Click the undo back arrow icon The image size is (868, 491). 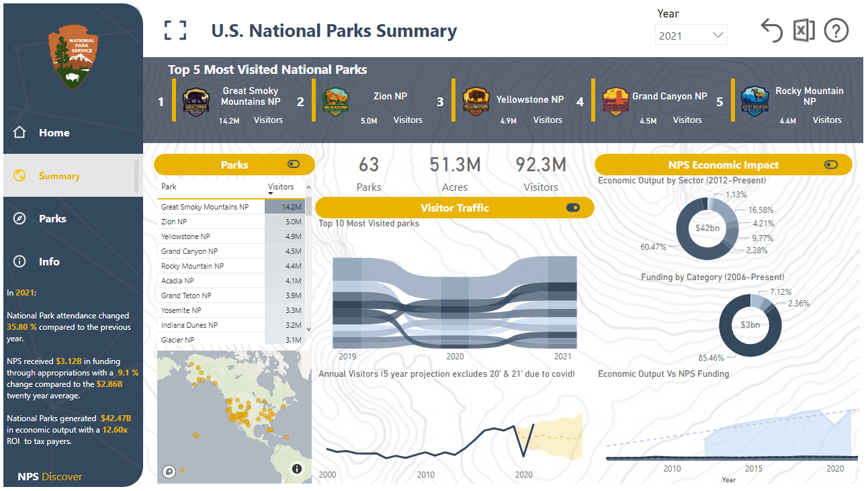[x=771, y=31]
